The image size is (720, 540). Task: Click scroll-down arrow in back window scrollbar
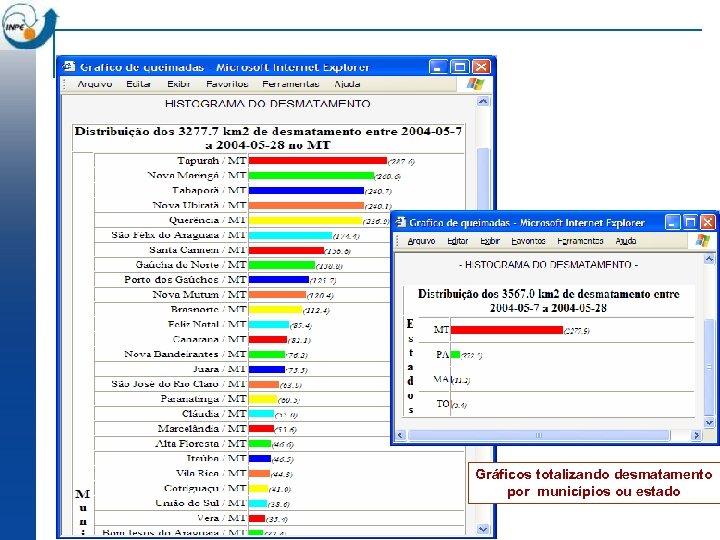point(483,529)
